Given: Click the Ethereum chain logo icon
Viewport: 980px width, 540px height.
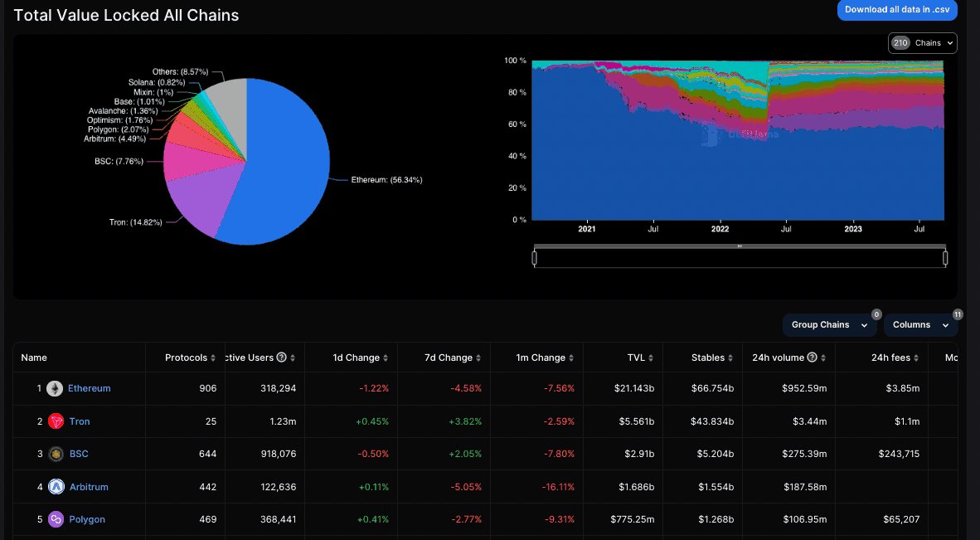Looking at the screenshot, I should click(55, 389).
